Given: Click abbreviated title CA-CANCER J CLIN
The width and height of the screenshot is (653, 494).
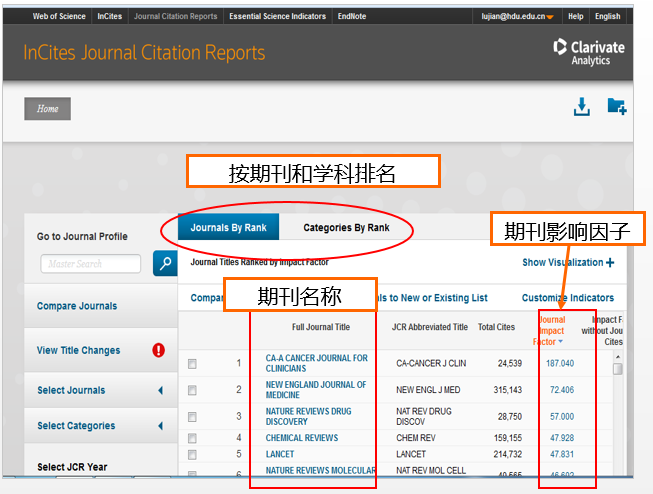Looking at the screenshot, I should pos(431,363).
